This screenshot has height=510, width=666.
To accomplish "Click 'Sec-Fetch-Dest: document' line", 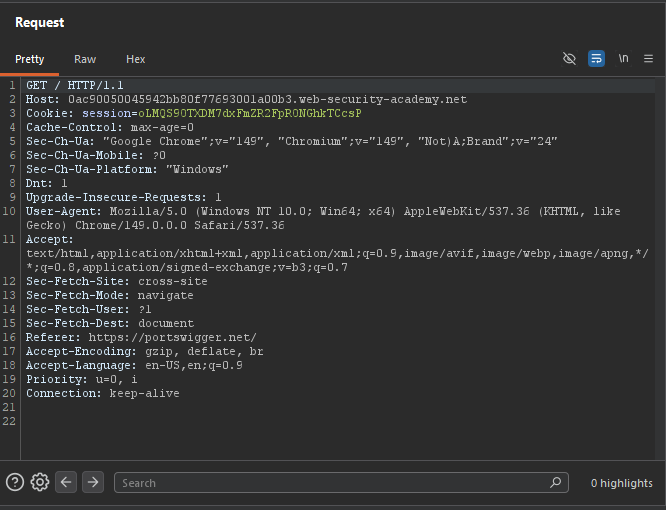I will point(110,324).
